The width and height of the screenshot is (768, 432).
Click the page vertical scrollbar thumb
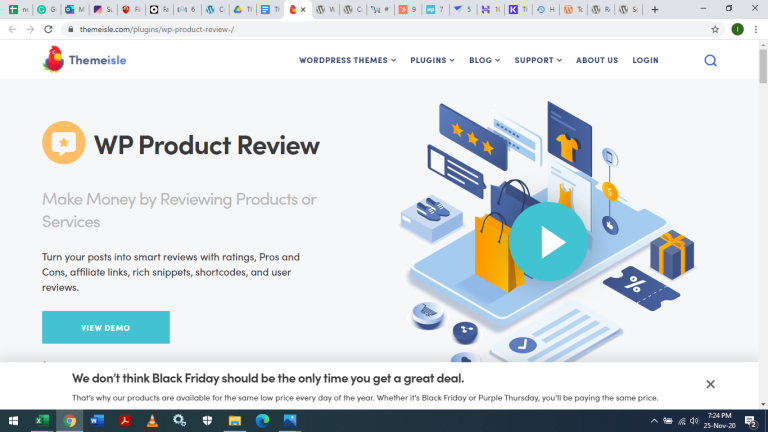(x=763, y=66)
